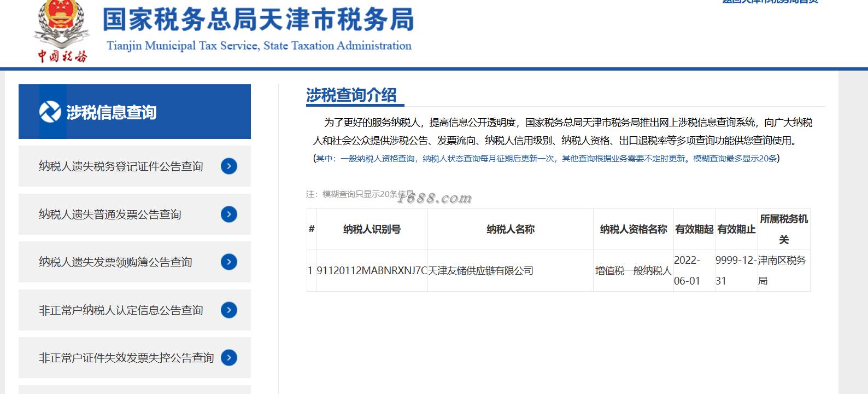Image resolution: width=868 pixels, height=394 pixels.
Task: Click arrow icon beside 纳税人遗失发票领购簿公告查询
Action: click(x=229, y=262)
